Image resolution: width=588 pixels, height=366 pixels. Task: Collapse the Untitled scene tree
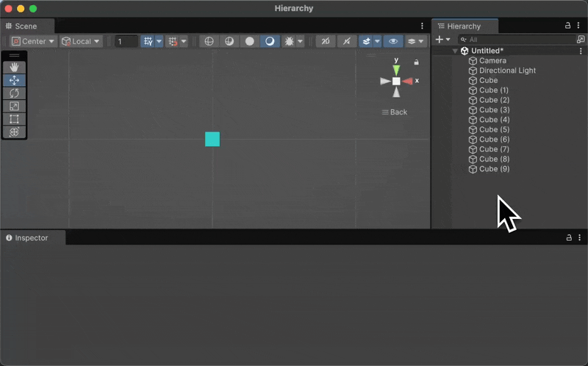pyautogui.click(x=455, y=51)
